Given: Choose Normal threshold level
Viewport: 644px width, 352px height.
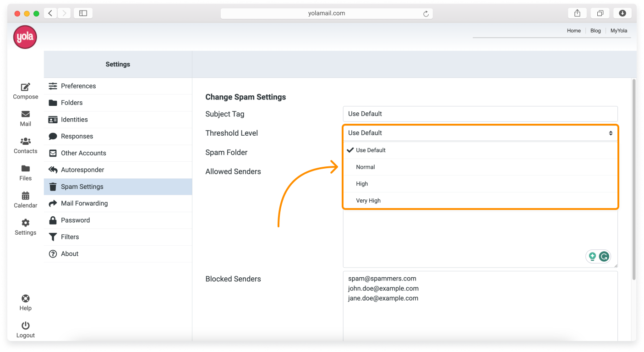Looking at the screenshot, I should click(366, 167).
